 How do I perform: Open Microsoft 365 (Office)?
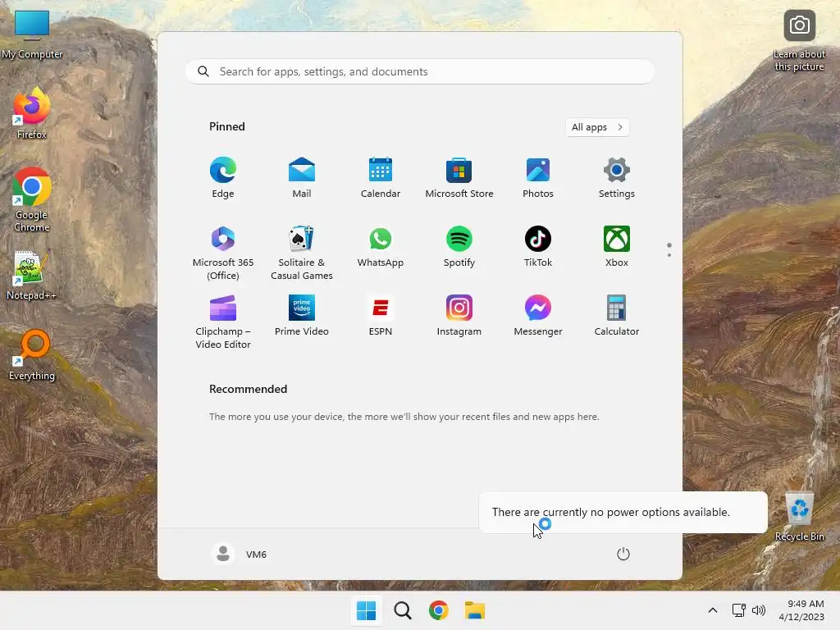(x=223, y=253)
